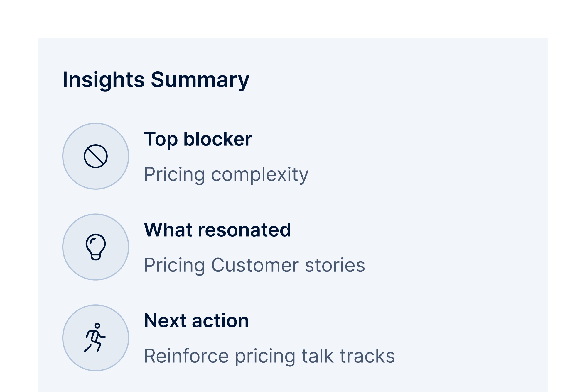The width and height of the screenshot is (587, 392).
Task: Select the What resonated title
Action: 217,230
